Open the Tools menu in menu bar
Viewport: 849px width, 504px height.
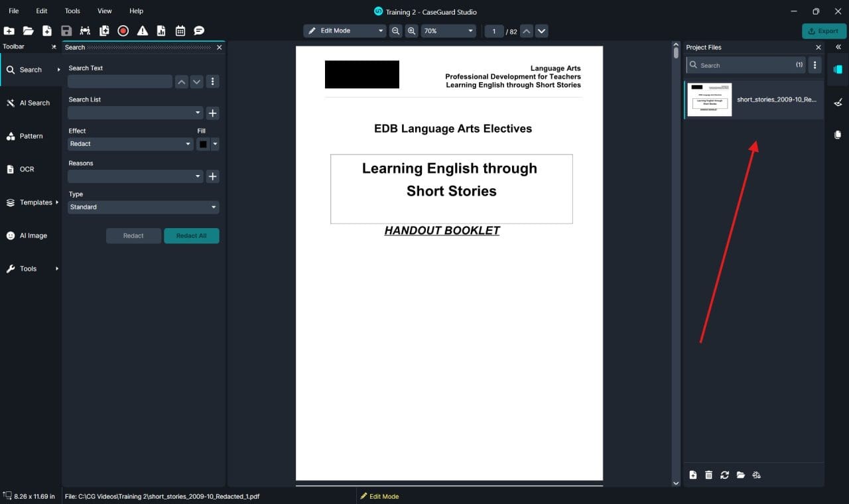point(72,11)
